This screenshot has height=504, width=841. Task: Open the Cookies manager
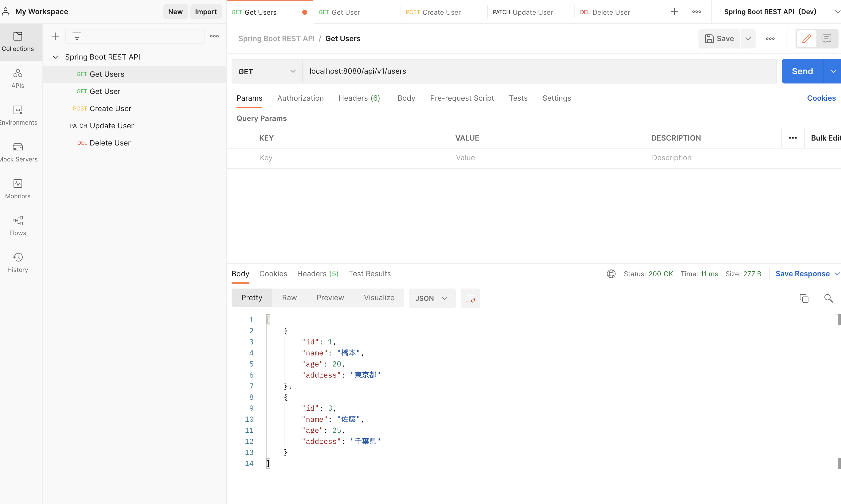coord(821,98)
